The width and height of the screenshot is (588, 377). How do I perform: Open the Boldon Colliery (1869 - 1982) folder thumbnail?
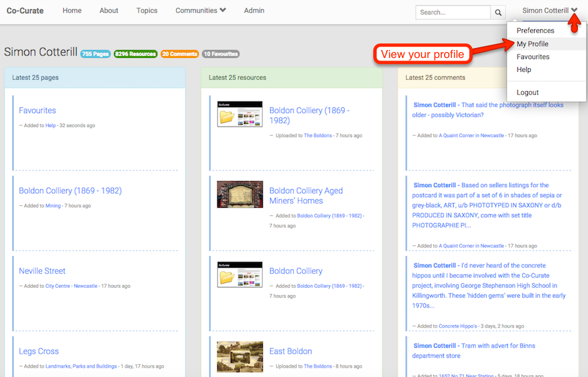pyautogui.click(x=239, y=114)
